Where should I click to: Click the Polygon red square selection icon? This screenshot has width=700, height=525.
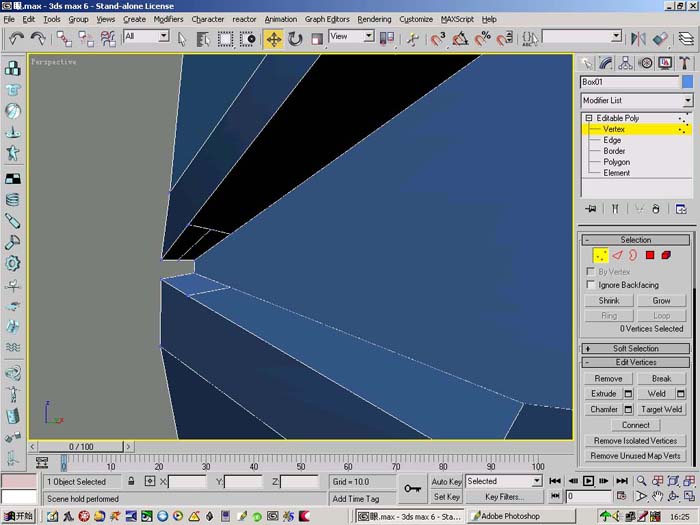650,255
